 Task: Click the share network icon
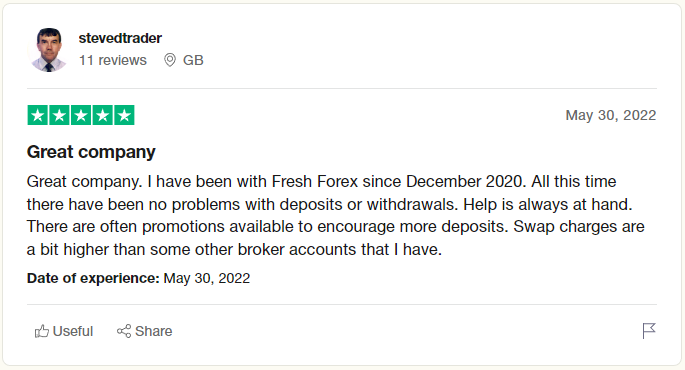[x=124, y=331]
